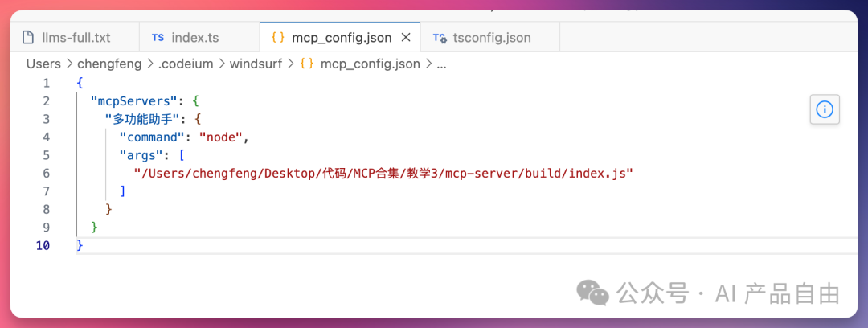
Task: Switch to the tsconfig.json tab
Action: tap(490, 38)
